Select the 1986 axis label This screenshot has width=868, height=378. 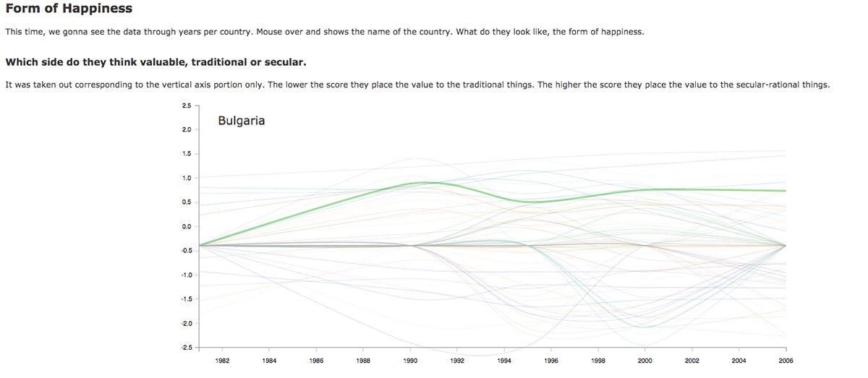coord(316,360)
